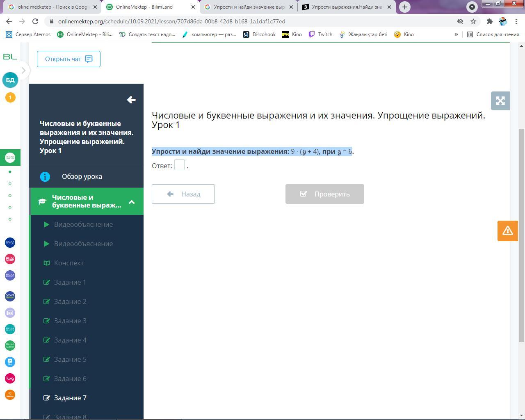Viewport: 525px width, 420px height.
Task: Click the page vertical scrollbar
Action: (x=522, y=235)
